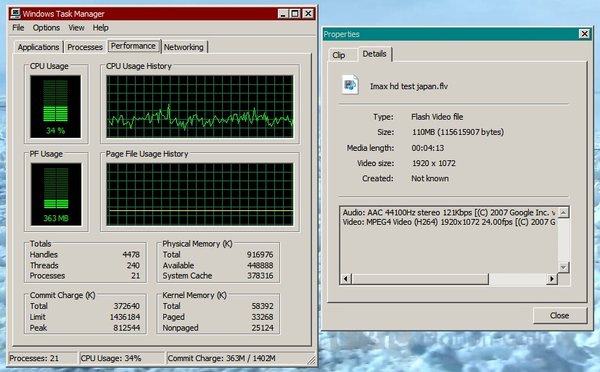
Task: Click the Threads value 240
Action: 133,265
